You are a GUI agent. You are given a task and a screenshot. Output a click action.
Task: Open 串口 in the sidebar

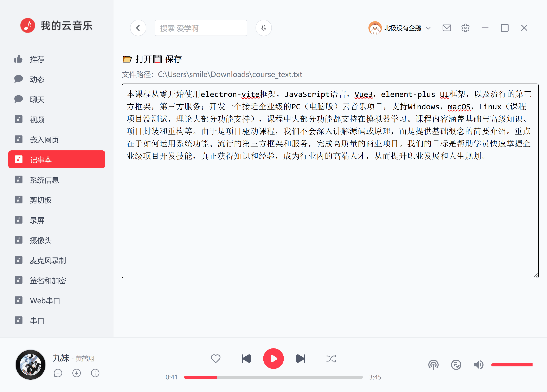point(57,321)
